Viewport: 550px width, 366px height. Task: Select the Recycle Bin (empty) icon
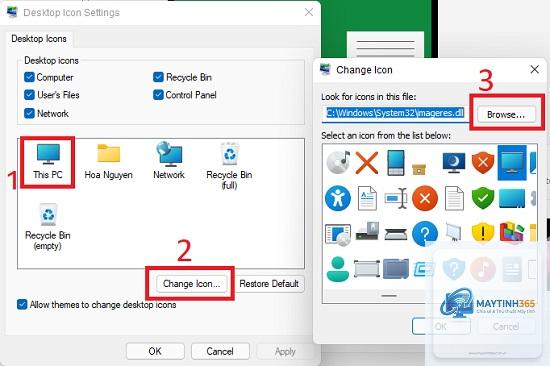pos(48,227)
